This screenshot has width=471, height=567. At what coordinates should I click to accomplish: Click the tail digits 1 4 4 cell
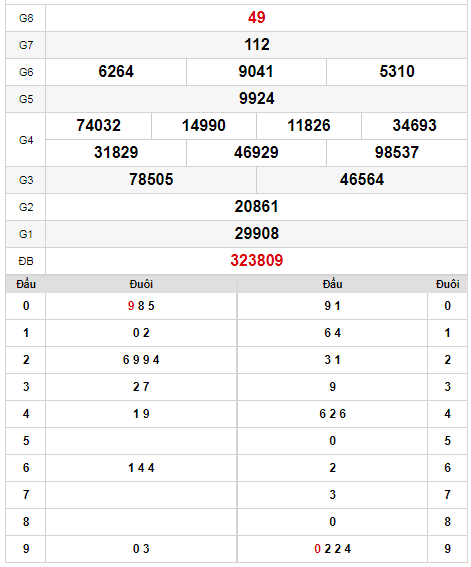coord(141,468)
